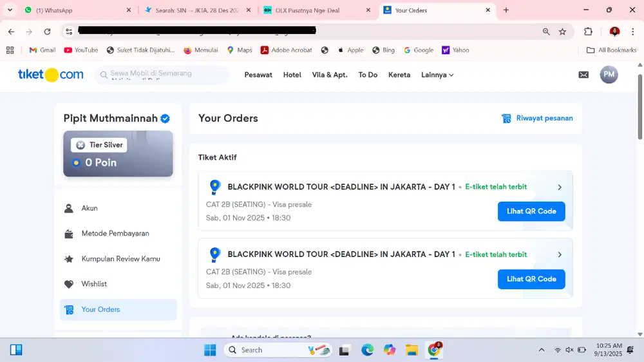The width and height of the screenshot is (644, 362).
Task: Click the PM profile avatar
Action: 609,75
